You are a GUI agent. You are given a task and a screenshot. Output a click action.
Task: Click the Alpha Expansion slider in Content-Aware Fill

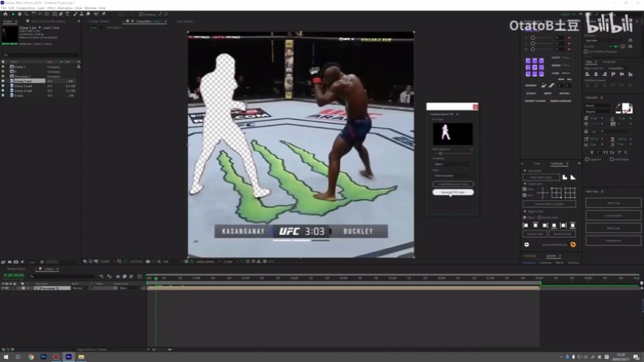(452, 153)
